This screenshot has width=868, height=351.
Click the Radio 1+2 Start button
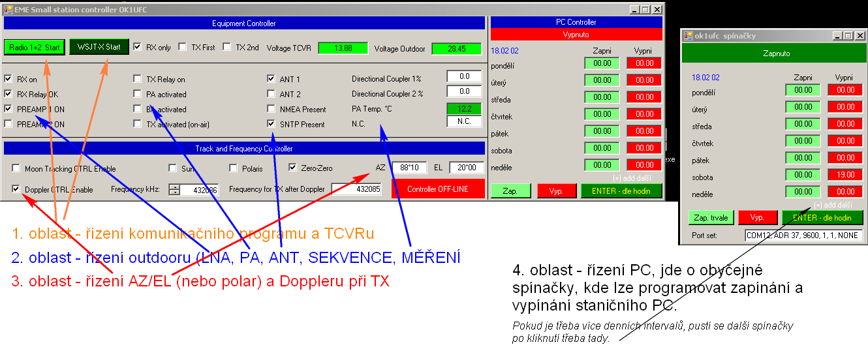click(35, 47)
